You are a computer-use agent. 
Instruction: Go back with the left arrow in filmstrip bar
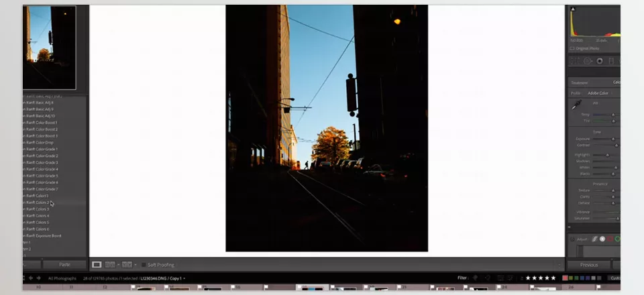[x=30, y=278]
